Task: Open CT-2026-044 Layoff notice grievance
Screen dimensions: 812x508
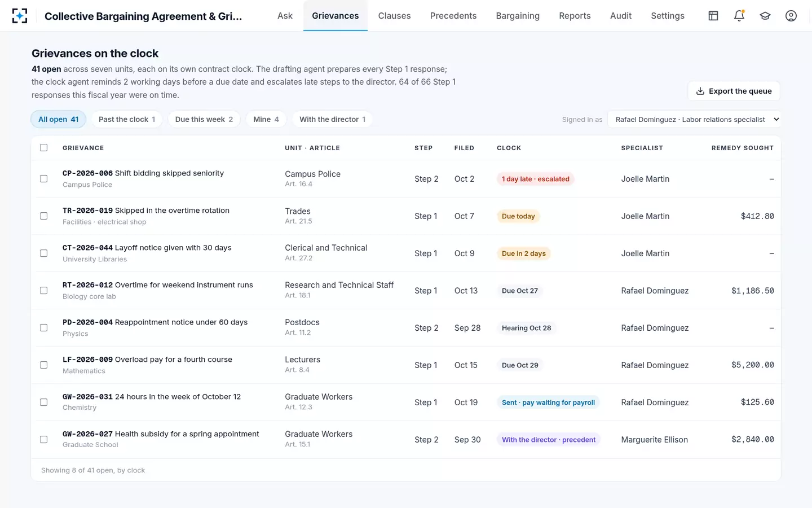Action: pos(147,248)
